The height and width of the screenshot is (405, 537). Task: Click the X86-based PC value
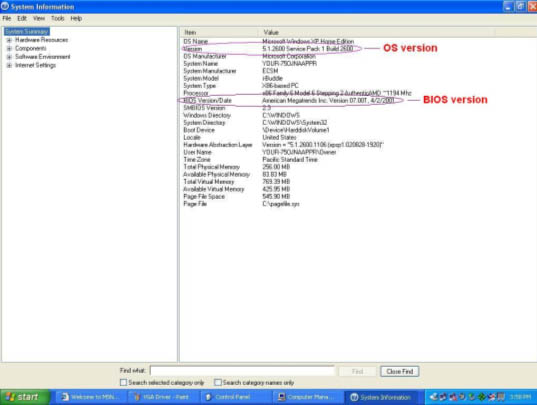tap(280, 86)
